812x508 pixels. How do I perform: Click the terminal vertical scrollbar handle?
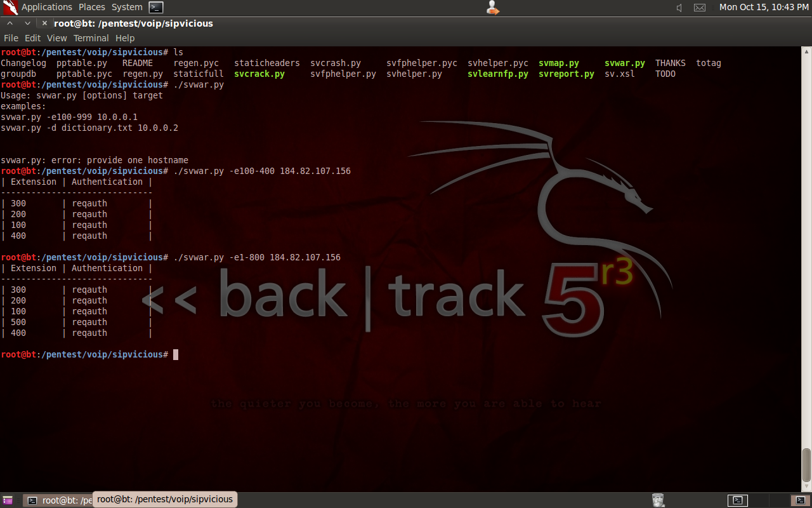coord(806,465)
